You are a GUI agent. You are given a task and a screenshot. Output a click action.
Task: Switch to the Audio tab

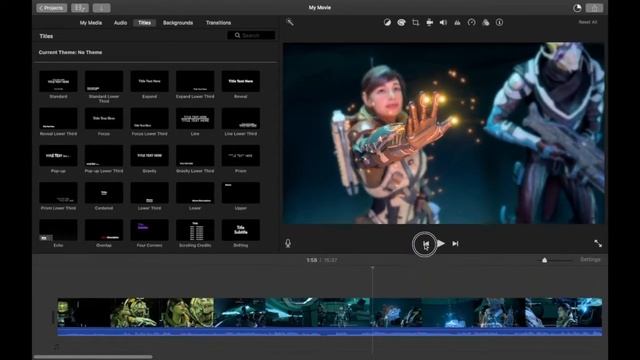point(120,23)
